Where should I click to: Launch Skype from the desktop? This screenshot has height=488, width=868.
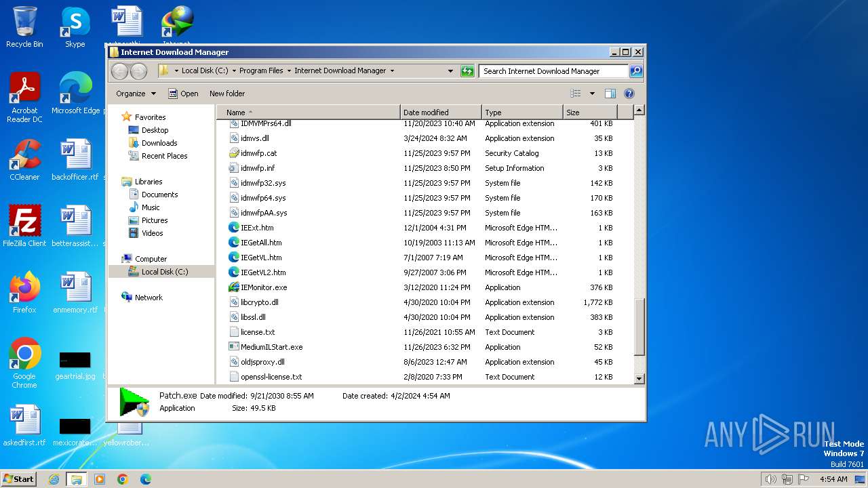[75, 27]
